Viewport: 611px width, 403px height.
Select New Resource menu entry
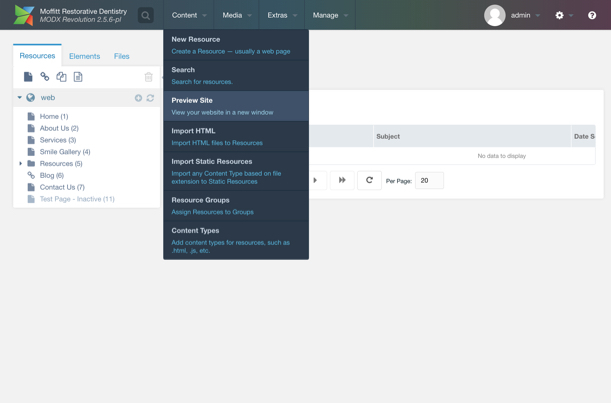(x=236, y=45)
